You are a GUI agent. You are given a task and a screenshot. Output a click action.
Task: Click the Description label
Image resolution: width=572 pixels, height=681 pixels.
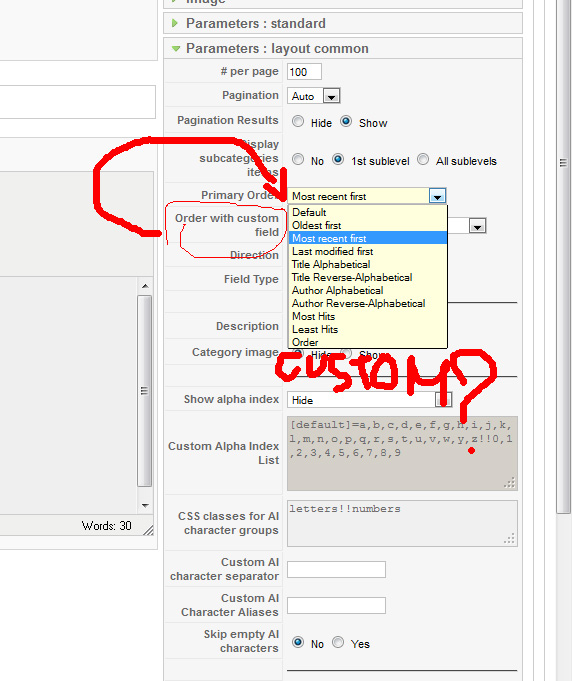(247, 326)
